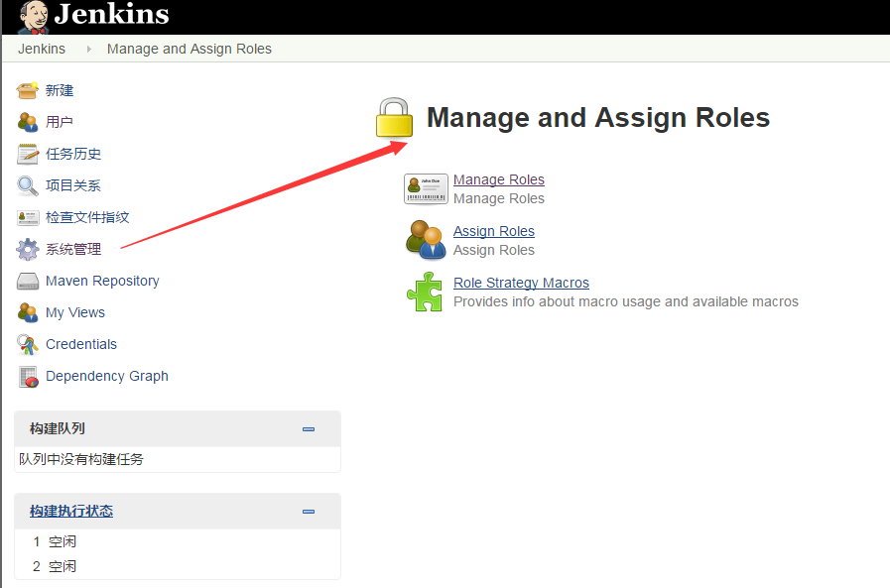Click the 新建 new item icon
This screenshot has width=890, height=588.
[28, 90]
